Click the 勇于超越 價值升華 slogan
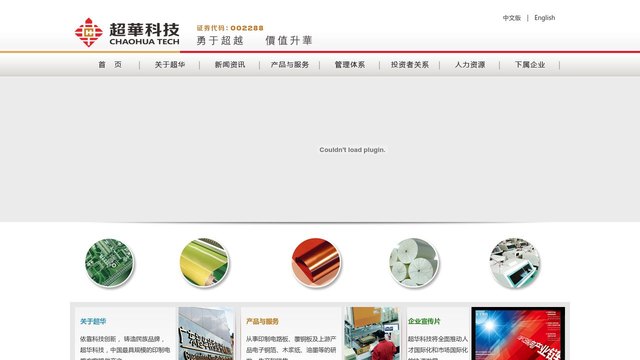 point(254,40)
